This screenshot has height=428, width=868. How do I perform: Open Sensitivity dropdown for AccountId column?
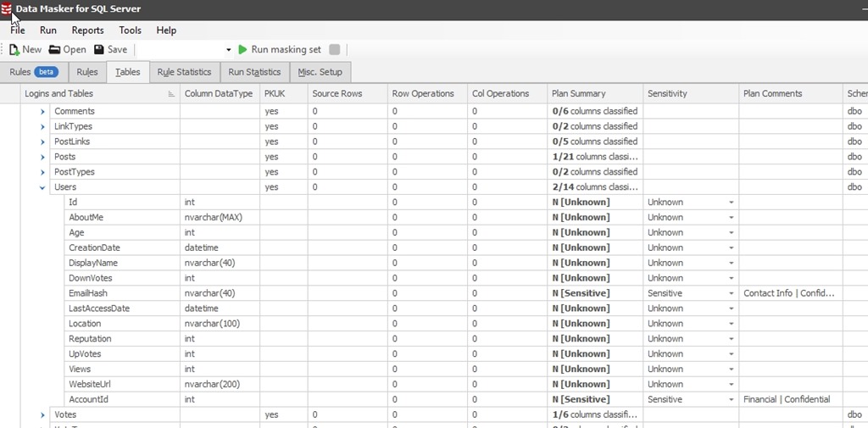(x=731, y=399)
